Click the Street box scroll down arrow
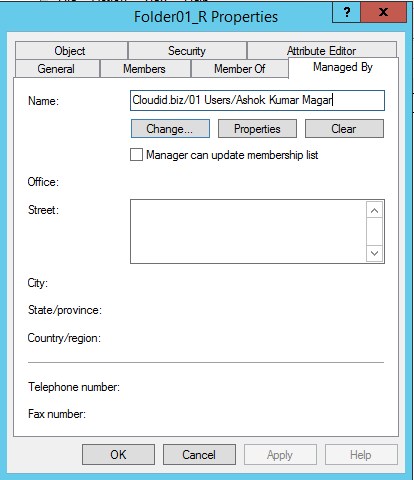414x480 pixels. [374, 253]
